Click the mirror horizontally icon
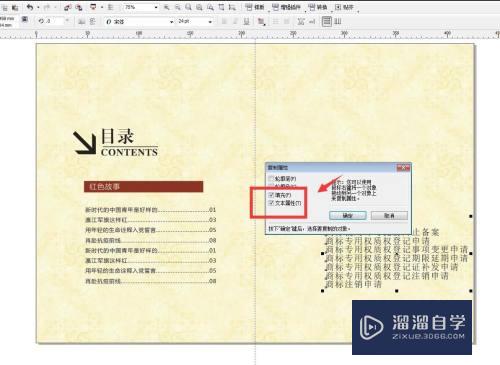The height and width of the screenshot is (365, 500). coord(81,22)
